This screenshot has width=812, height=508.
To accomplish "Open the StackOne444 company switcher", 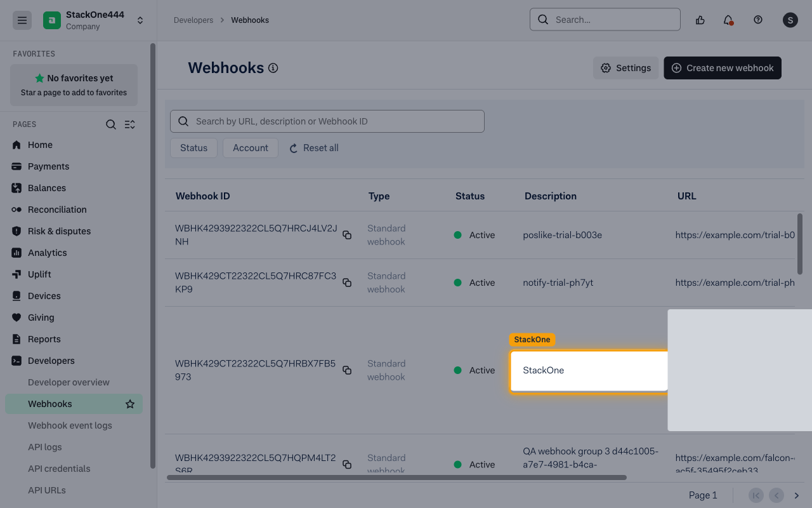I will click(x=94, y=20).
